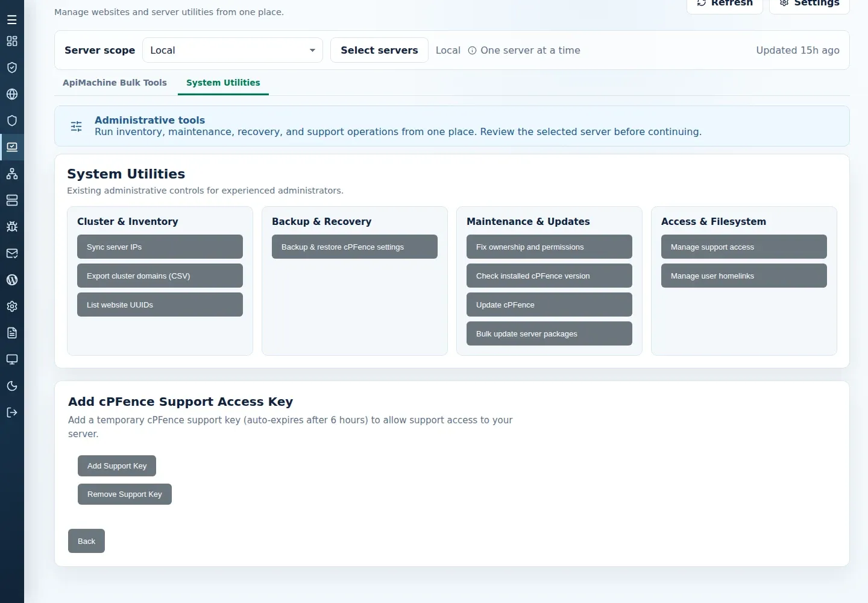Image resolution: width=868 pixels, height=603 pixels.
Task: Click the Add Support Key button
Action: [x=117, y=466]
